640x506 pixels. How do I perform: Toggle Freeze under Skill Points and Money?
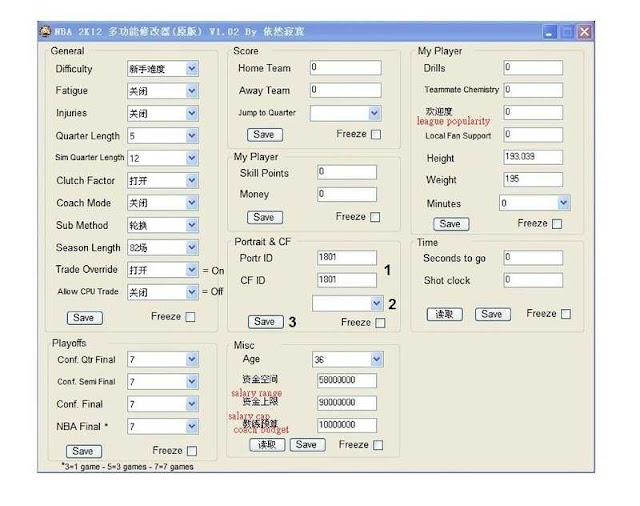pyautogui.click(x=375, y=217)
